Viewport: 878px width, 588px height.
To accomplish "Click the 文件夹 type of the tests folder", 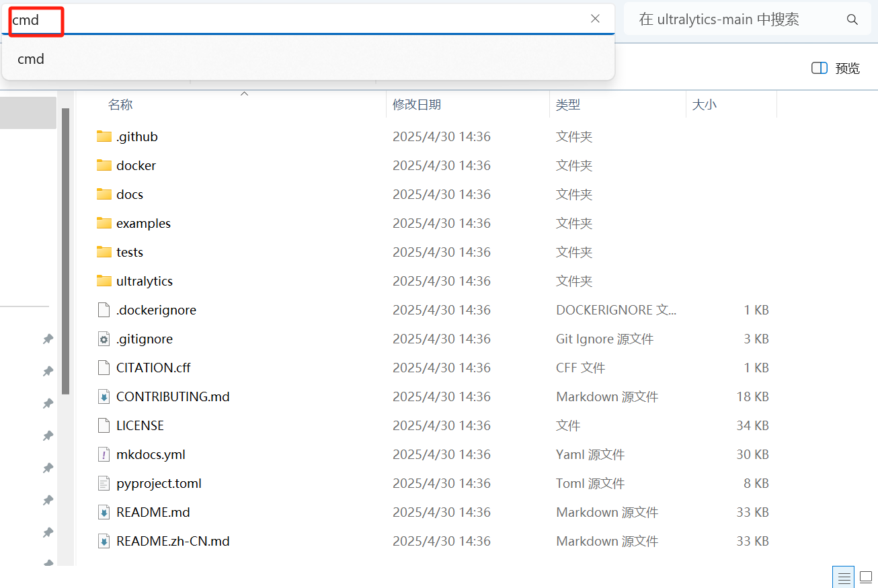I will (574, 252).
